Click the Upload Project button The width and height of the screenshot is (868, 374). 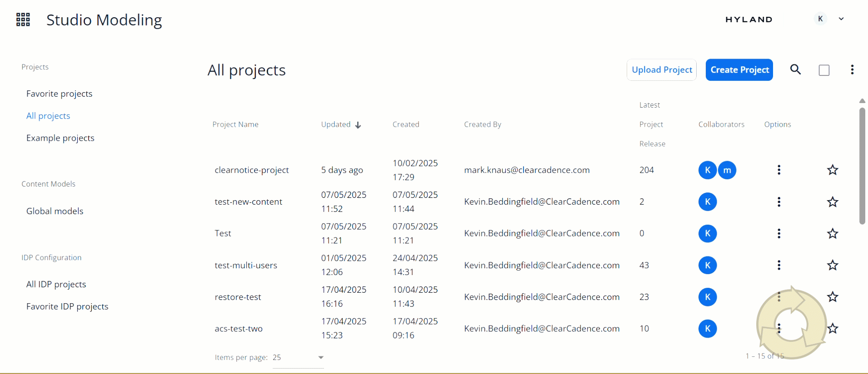pyautogui.click(x=662, y=70)
